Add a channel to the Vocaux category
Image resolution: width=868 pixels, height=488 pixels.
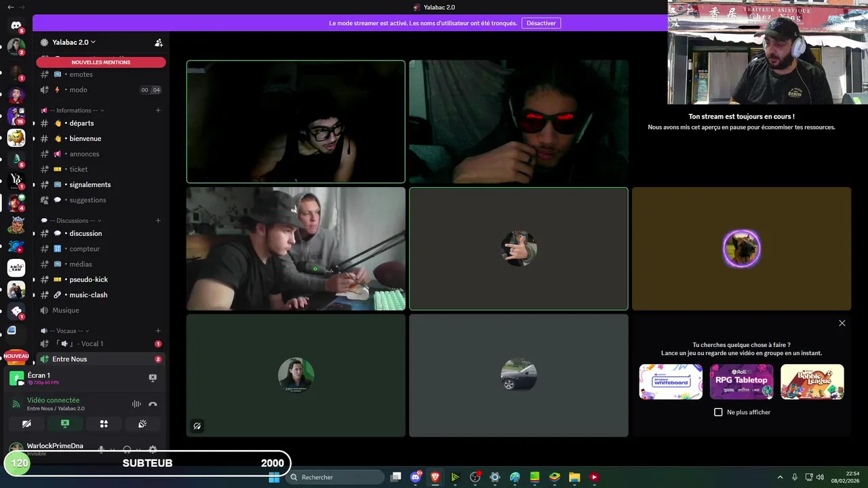158,331
